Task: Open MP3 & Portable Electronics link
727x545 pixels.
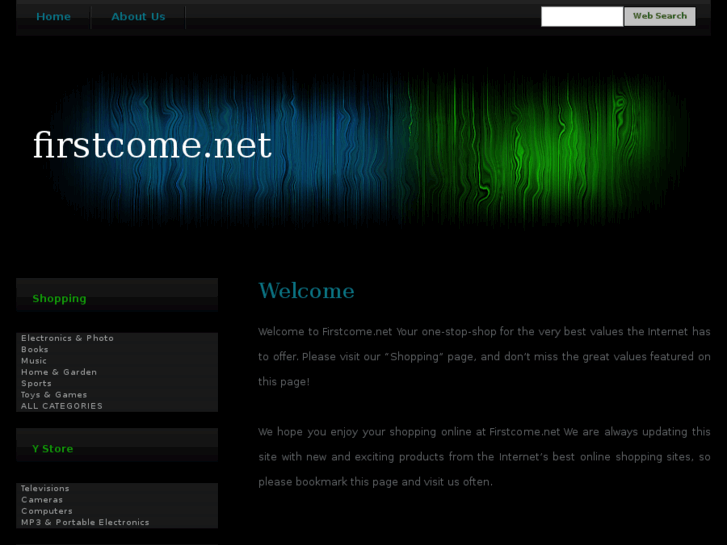Action: (85, 522)
